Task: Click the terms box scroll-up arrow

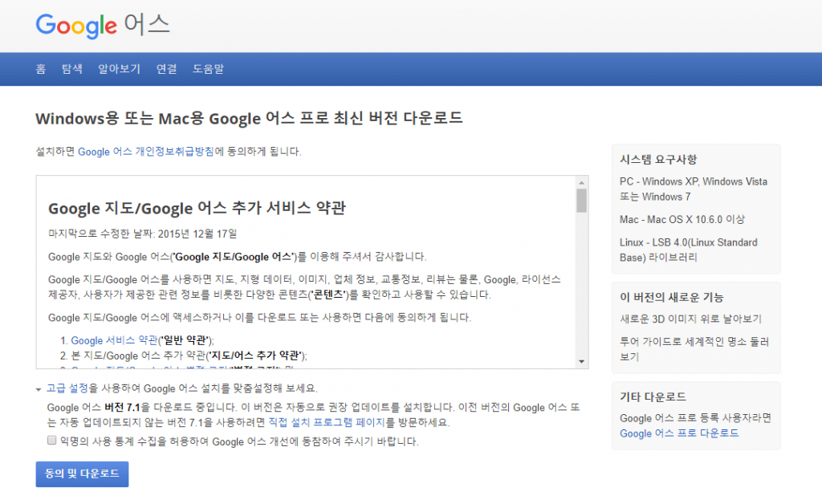Action: (581, 182)
